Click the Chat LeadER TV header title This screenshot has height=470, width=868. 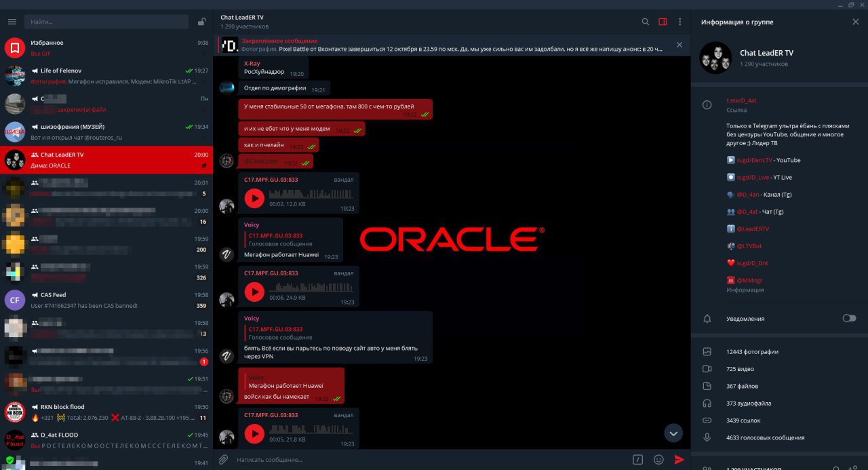(242, 17)
